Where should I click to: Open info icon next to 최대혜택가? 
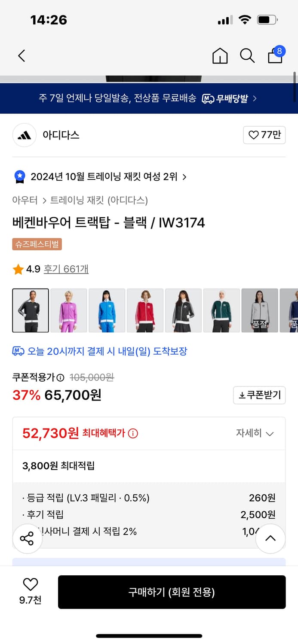pos(133,434)
